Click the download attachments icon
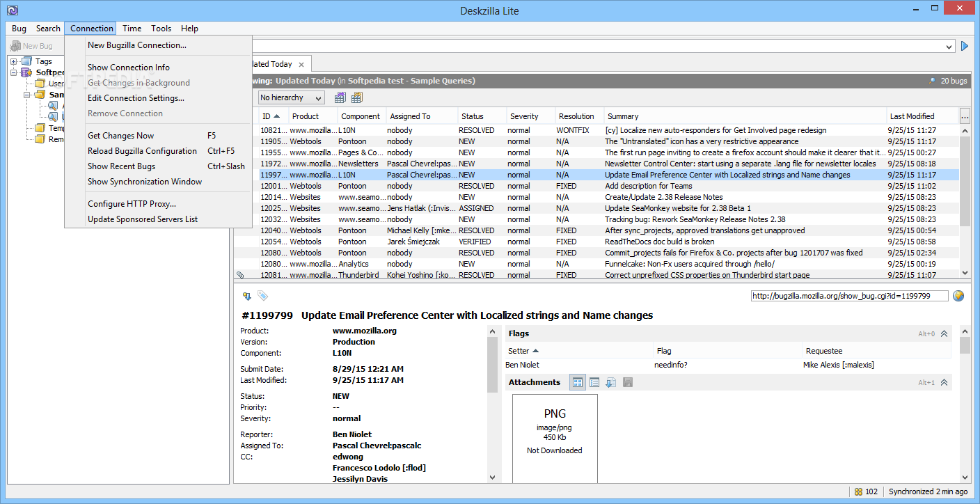980x504 pixels. pyautogui.click(x=611, y=382)
